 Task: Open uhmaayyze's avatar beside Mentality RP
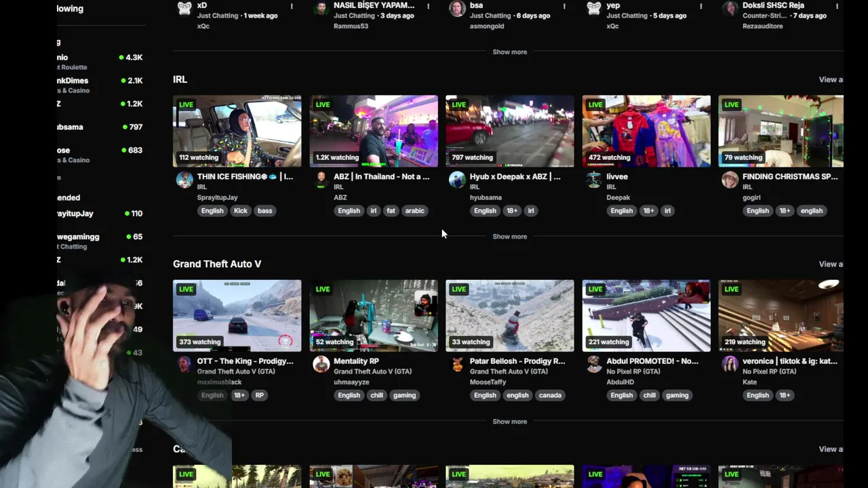[321, 365]
